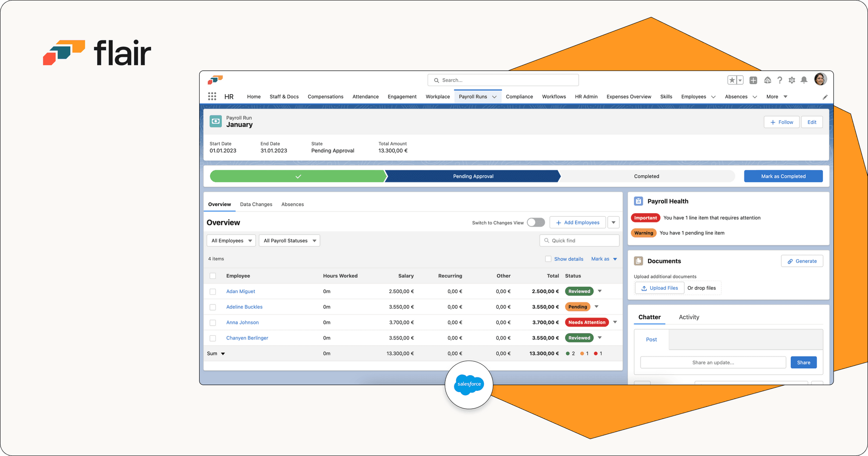Click the Upload Files button
Viewport: 868px width, 456px height.
(660, 288)
